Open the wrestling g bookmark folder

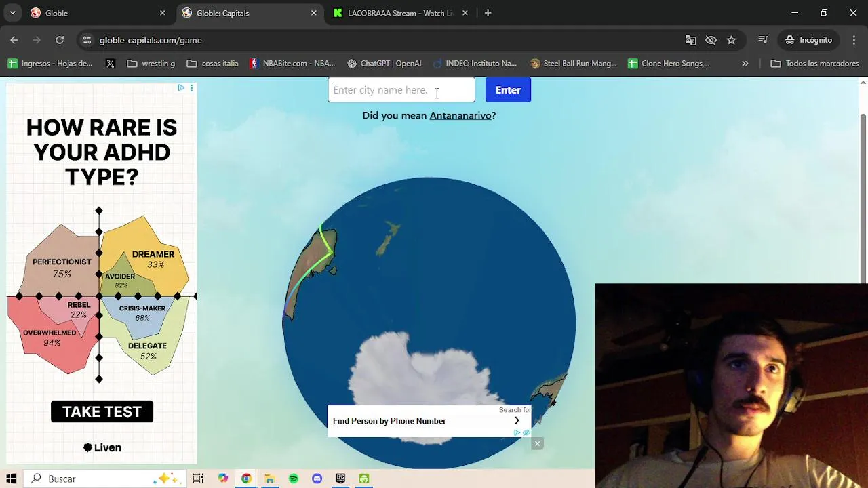(151, 64)
